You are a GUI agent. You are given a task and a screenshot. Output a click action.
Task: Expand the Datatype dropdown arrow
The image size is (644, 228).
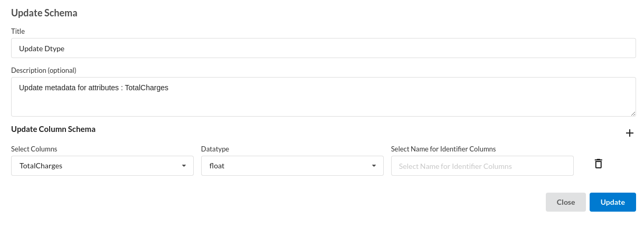pyautogui.click(x=374, y=166)
